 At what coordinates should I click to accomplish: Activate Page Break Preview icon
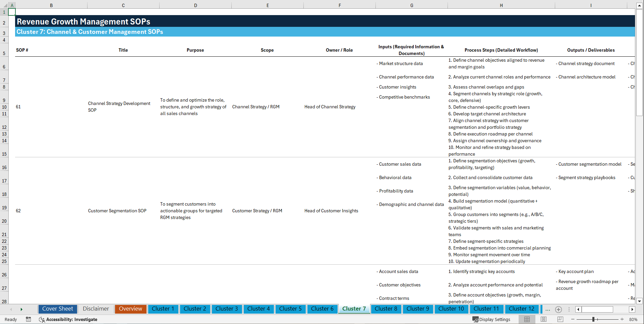pos(560,319)
